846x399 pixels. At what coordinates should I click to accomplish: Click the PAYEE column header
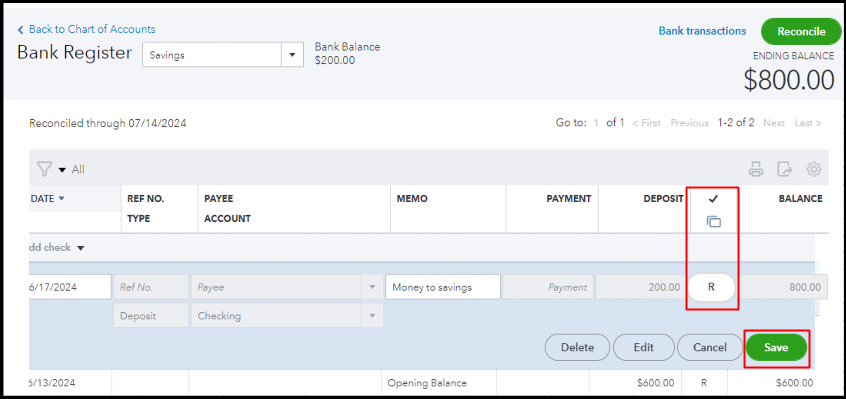[x=219, y=199]
